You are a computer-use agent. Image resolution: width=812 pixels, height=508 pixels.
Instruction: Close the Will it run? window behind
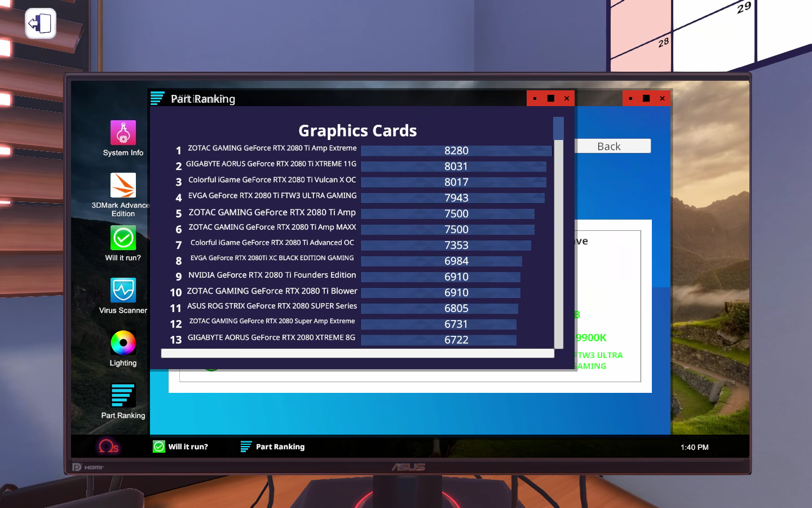click(663, 98)
